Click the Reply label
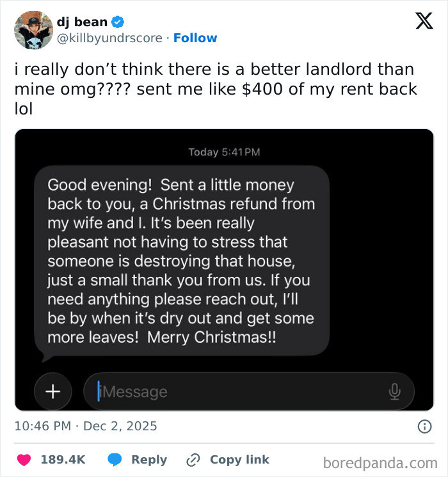The width and height of the screenshot is (448, 477). click(x=148, y=460)
